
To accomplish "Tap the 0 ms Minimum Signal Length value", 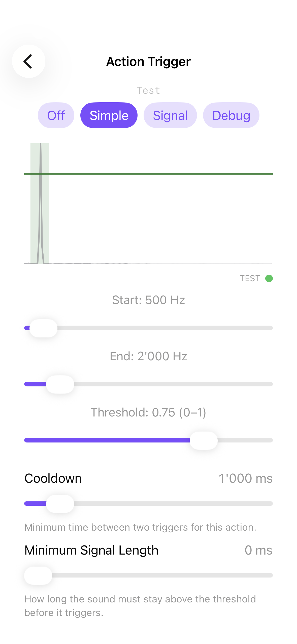I will pos(258,550).
